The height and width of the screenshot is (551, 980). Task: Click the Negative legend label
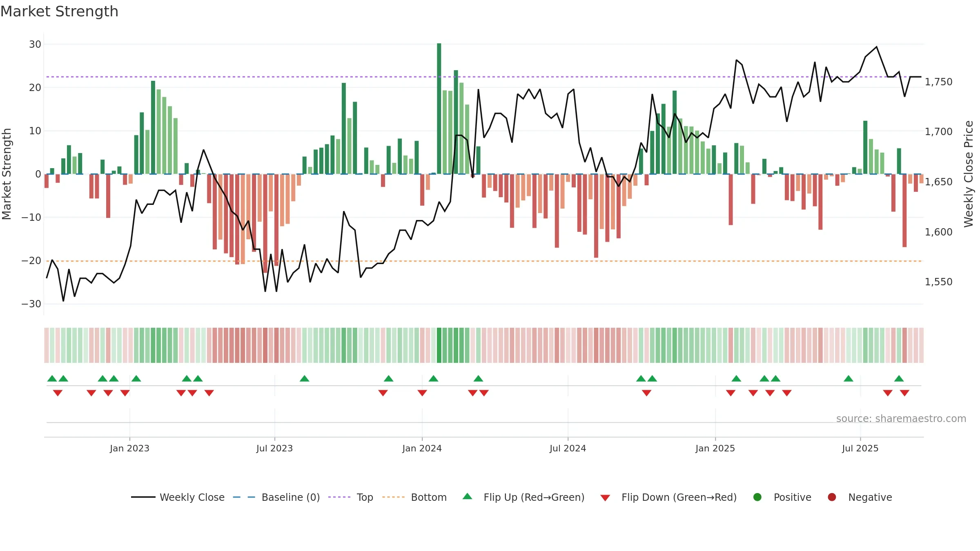(x=870, y=497)
